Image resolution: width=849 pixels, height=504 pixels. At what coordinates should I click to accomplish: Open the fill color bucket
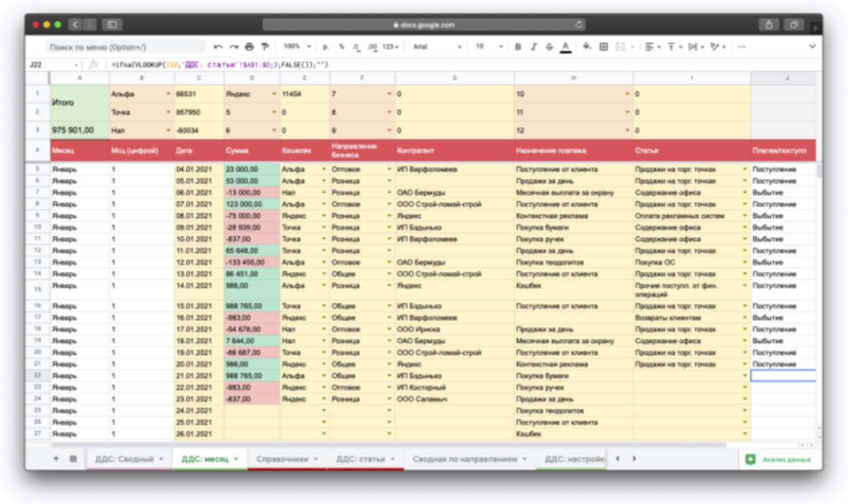(x=587, y=46)
